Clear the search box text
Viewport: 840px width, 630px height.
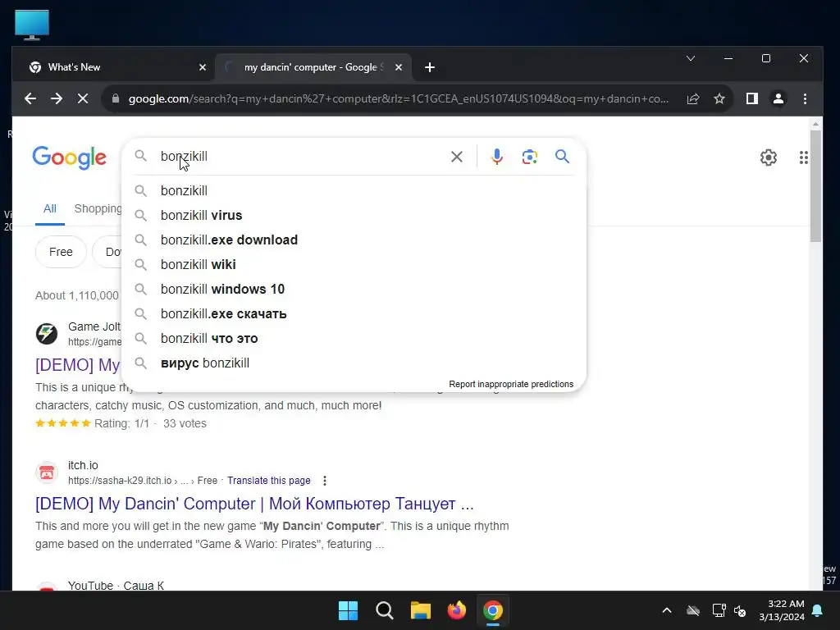coord(457,157)
